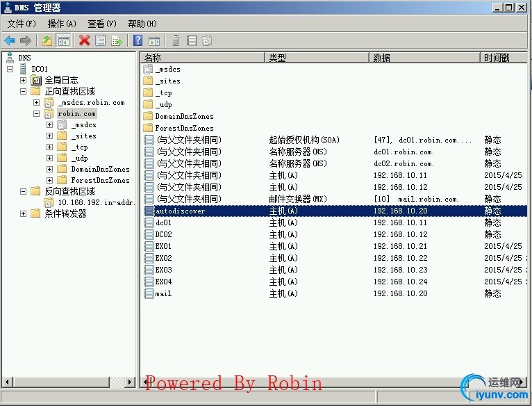This screenshot has height=406, width=532.
Task: Click the last toolbar records icon
Action: pyautogui.click(x=207, y=41)
